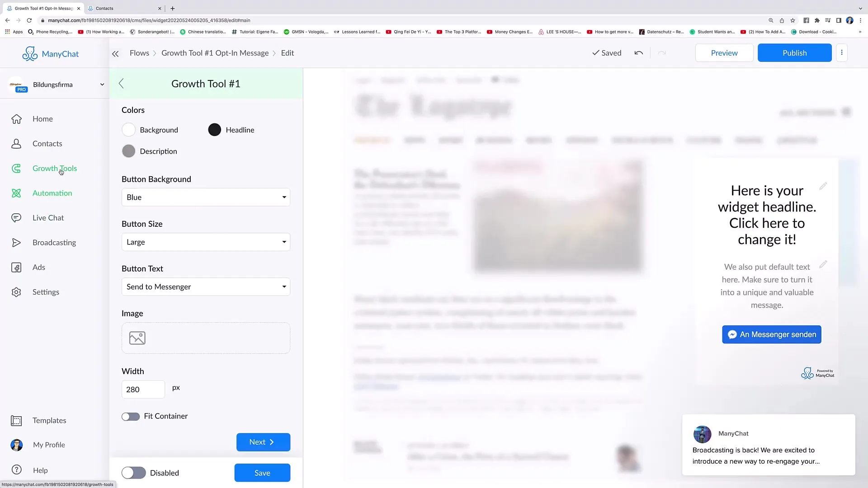The height and width of the screenshot is (488, 868).
Task: Click the Broadcasting sidebar icon
Action: [16, 243]
